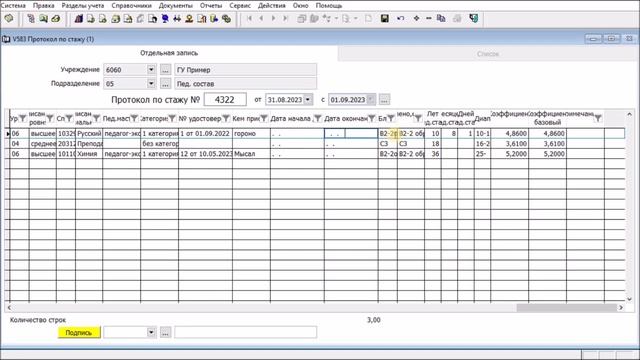Screen dimensions: 640x360
Task: Click the table's scroll-down arrow
Action: pos(630,299)
